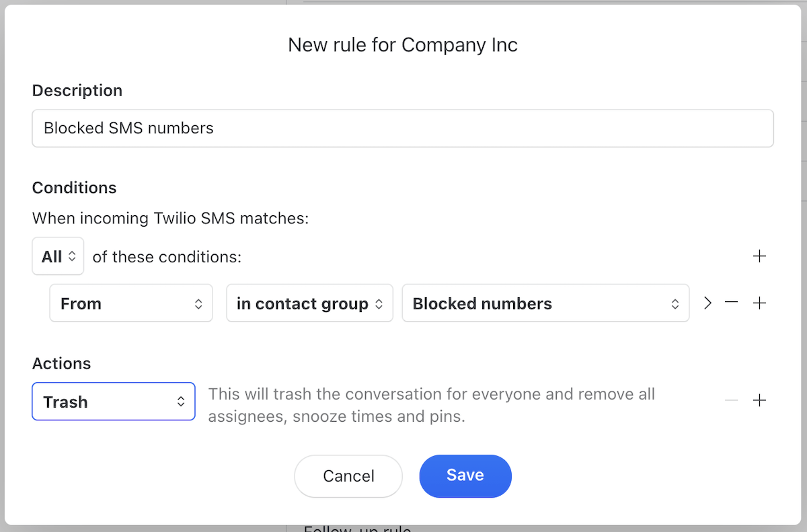The image size is (807, 532).
Task: Open the All conditions matching dropdown
Action: [58, 256]
